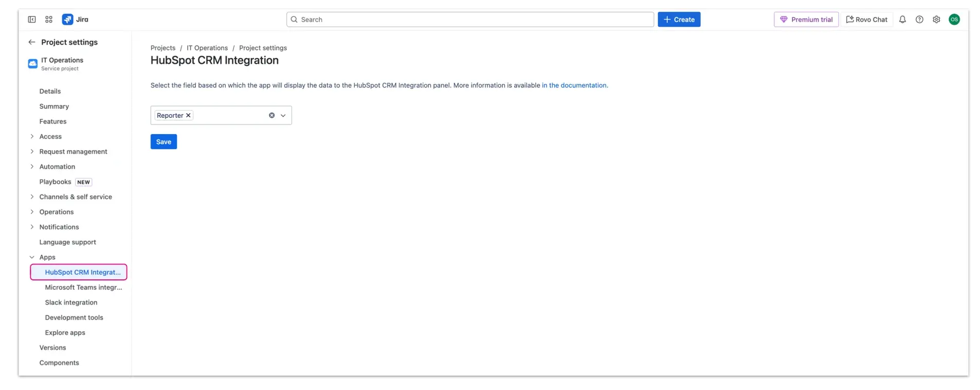Go to Project settings breadcrumb

[263, 48]
